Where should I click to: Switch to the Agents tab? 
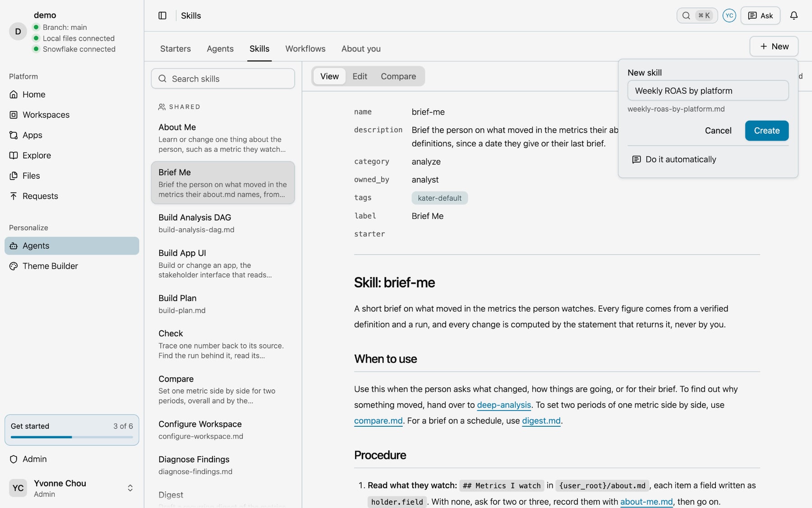(x=220, y=49)
